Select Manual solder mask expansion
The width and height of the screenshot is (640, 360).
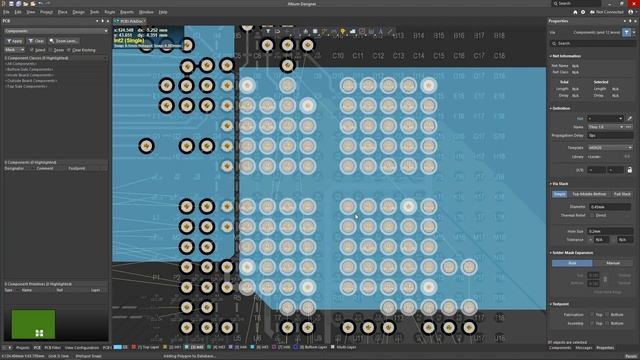(x=613, y=263)
